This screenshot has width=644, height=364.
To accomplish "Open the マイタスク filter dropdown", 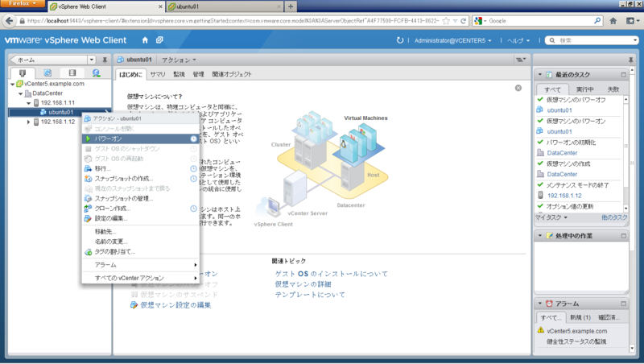I will pyautogui.click(x=551, y=217).
